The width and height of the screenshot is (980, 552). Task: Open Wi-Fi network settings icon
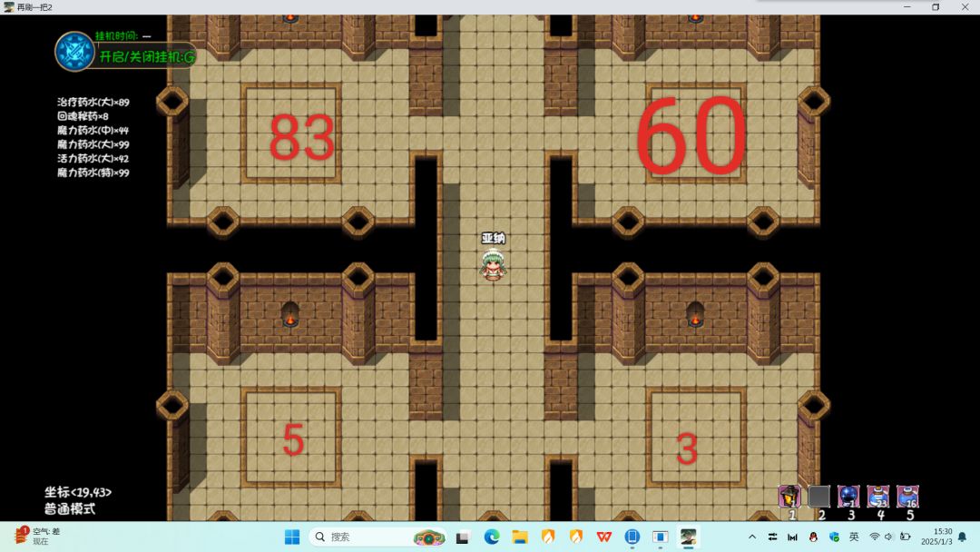pos(875,537)
